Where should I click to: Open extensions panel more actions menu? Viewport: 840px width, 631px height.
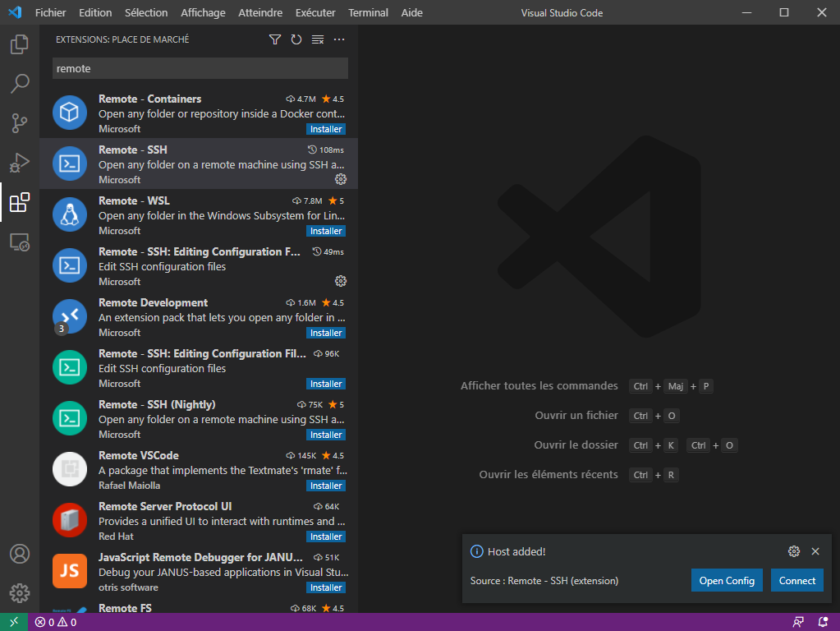point(339,39)
